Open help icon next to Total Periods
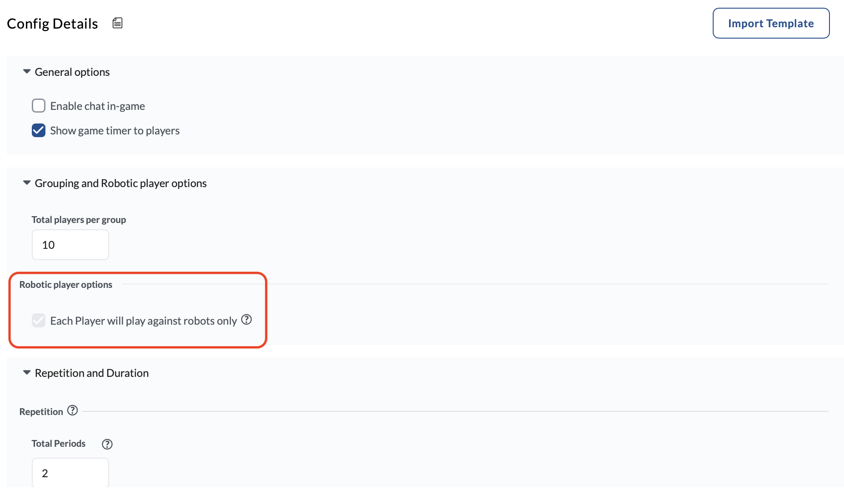Image resolution: width=844 pixels, height=504 pixels. (107, 444)
